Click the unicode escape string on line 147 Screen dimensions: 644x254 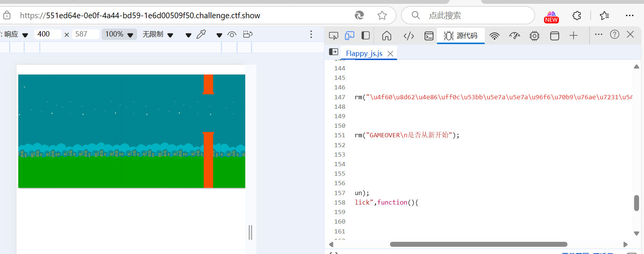click(x=499, y=97)
